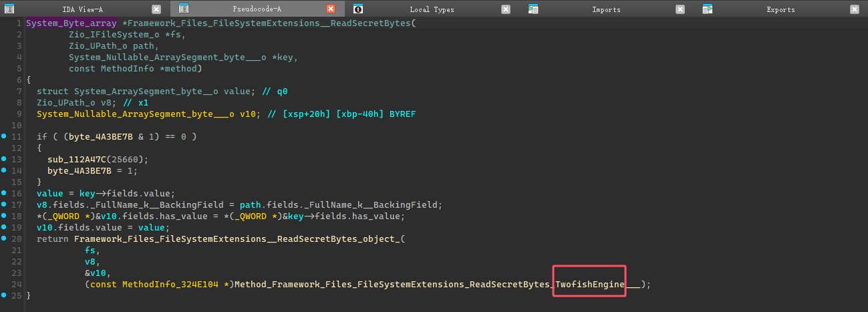
Task: Click the Pseudocode-A tab icon
Action: (184, 9)
